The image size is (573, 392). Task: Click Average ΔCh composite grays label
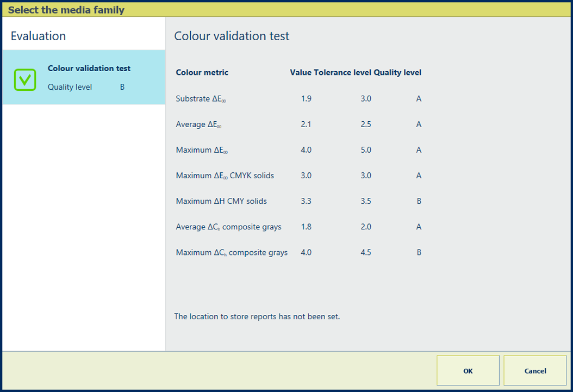click(228, 227)
